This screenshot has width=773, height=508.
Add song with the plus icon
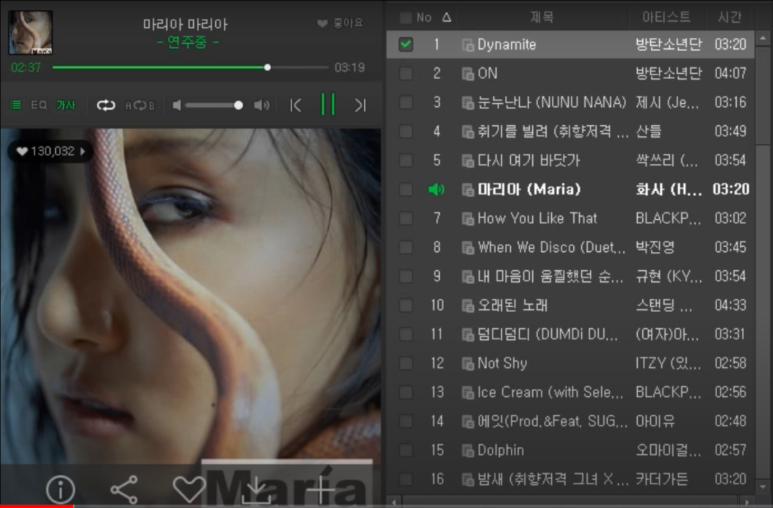[321, 489]
